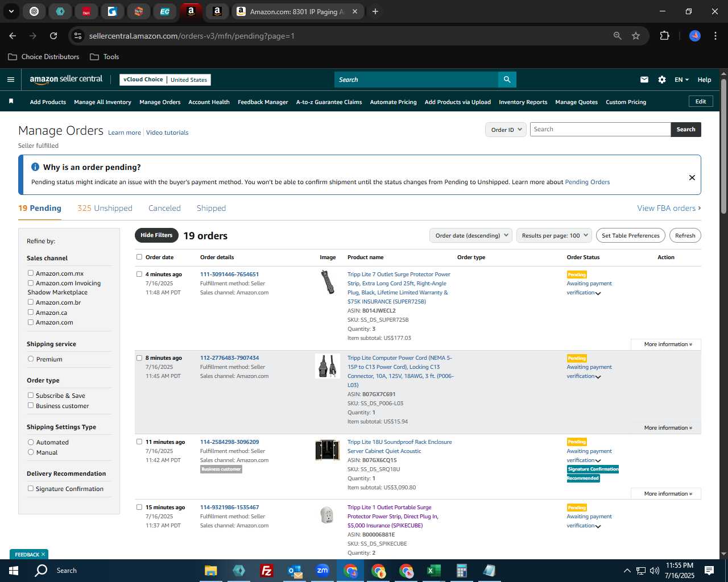
Task: Open the Windows Start menu
Action: tap(14, 571)
